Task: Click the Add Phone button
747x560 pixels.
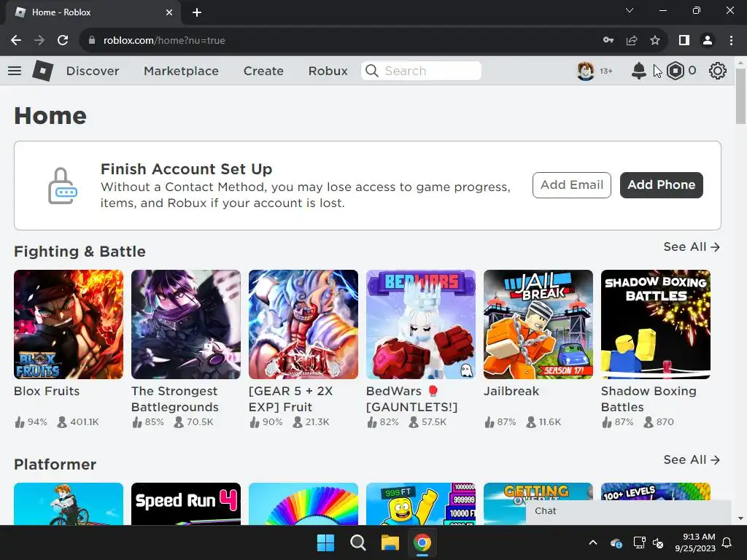Action: pyautogui.click(x=661, y=185)
